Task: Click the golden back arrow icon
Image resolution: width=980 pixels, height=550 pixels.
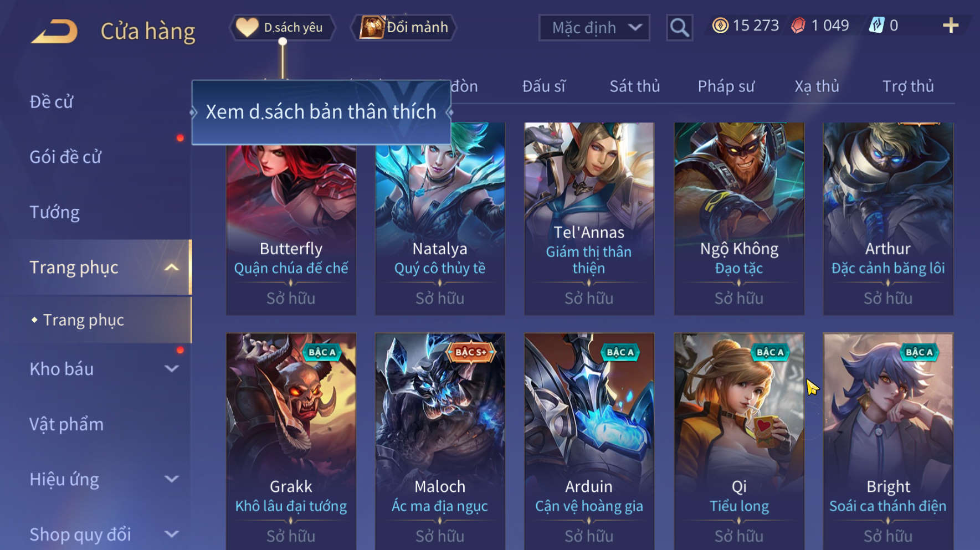Action: tap(54, 31)
